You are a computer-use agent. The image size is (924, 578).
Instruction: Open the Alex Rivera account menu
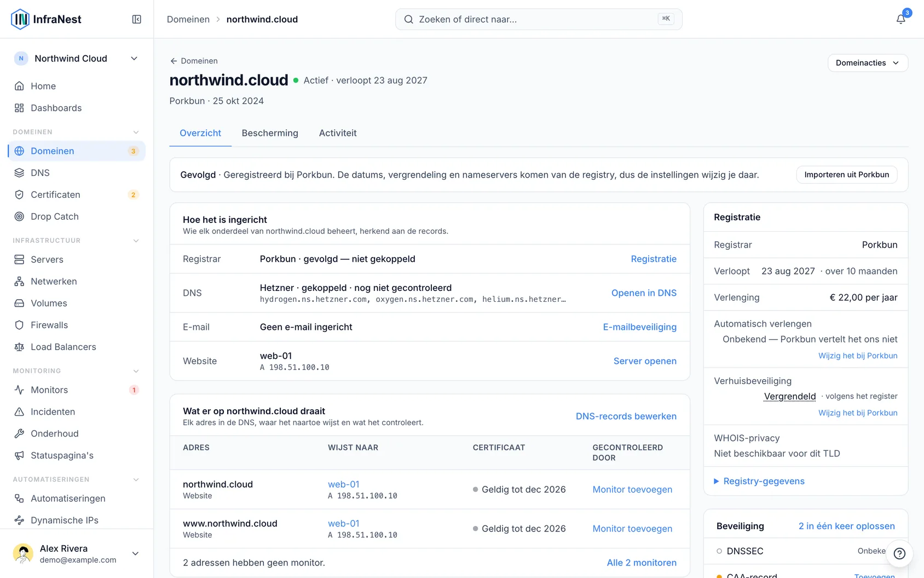77,553
